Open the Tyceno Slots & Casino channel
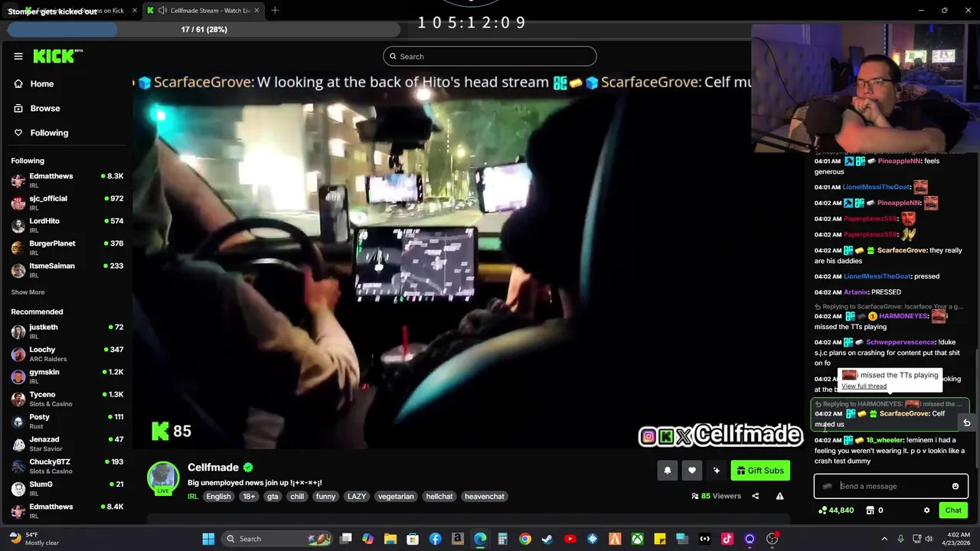Viewport: 980px width, 551px height. pyautogui.click(x=67, y=399)
